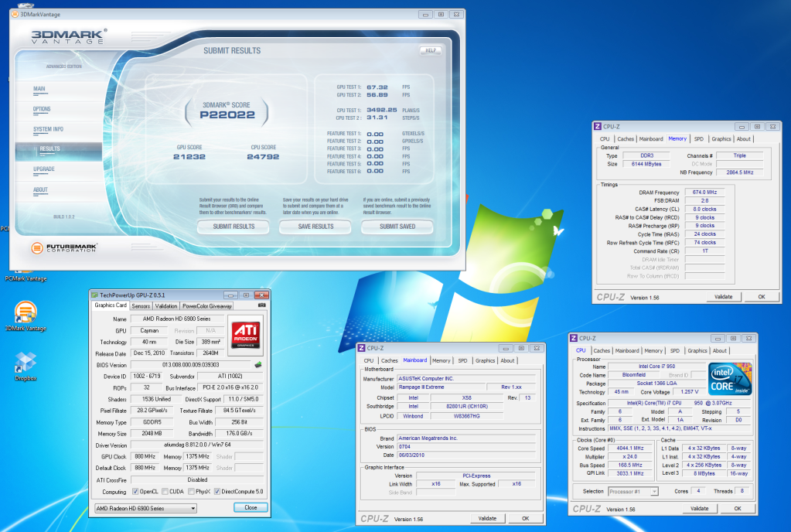Click the Intel Core i7 950 name field
This screenshot has width=791, height=532.
point(656,367)
